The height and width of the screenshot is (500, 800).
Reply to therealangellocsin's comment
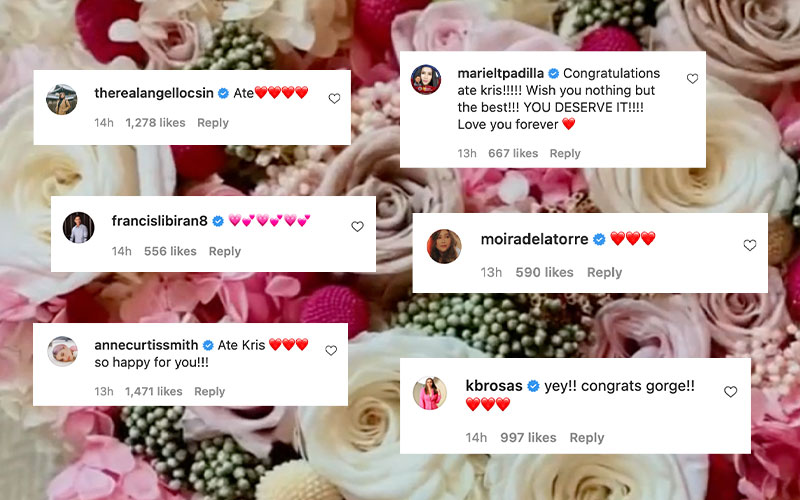pyautogui.click(x=213, y=123)
